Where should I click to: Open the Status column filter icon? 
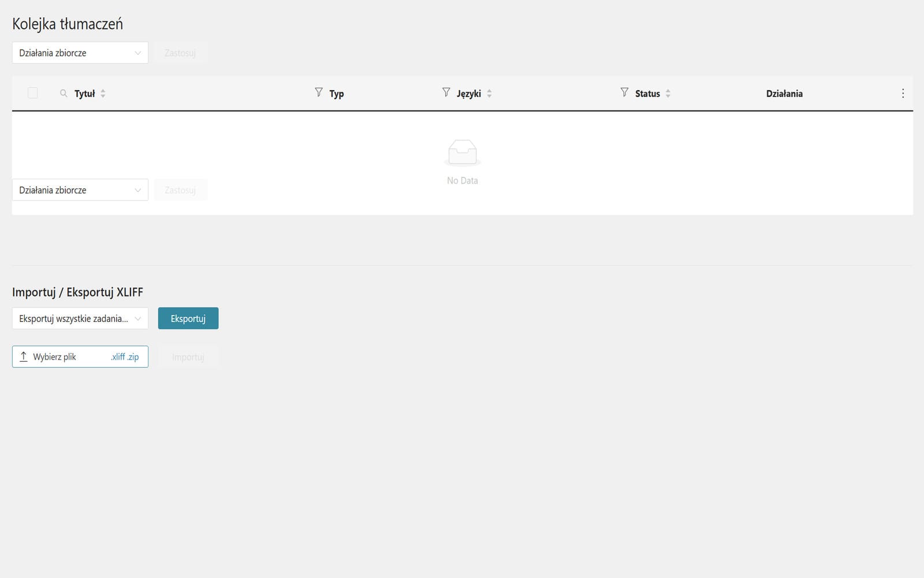tap(624, 92)
